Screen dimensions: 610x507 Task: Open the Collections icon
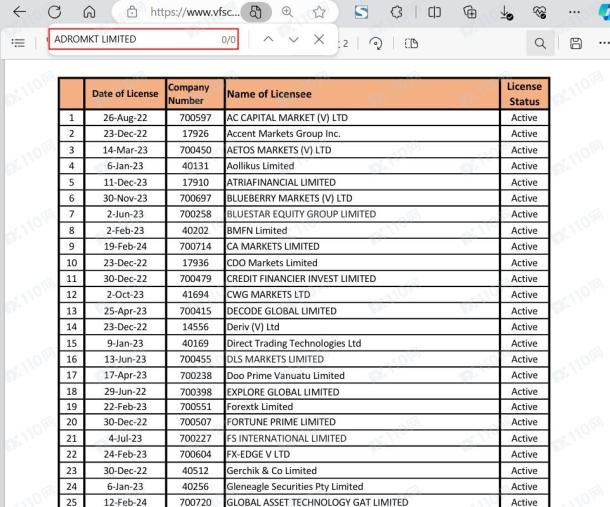(x=470, y=12)
